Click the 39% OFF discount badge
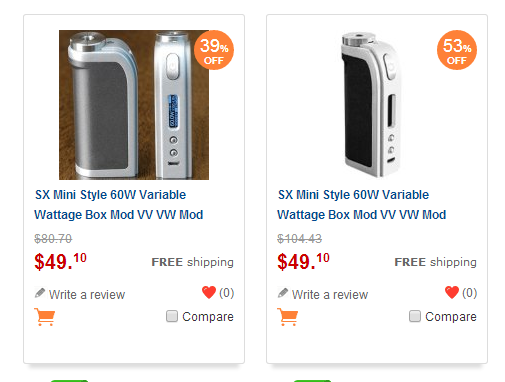This screenshot has height=382, width=505. [214, 50]
